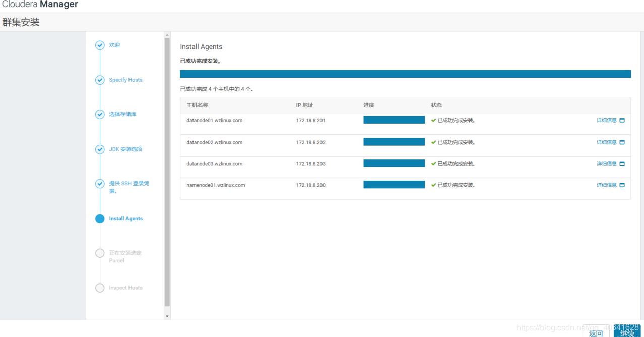Image resolution: width=644 pixels, height=337 pixels.
Task: Click the datanode03 progress bar
Action: coord(394,163)
